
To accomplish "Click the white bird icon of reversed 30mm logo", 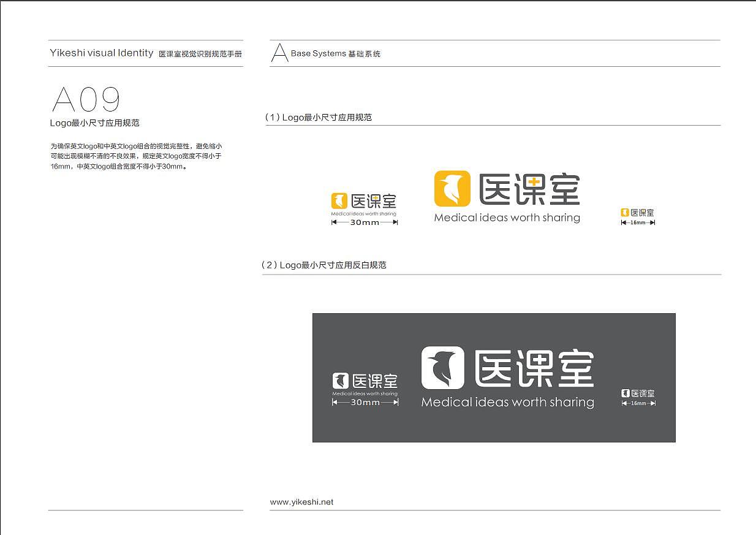I will (341, 381).
